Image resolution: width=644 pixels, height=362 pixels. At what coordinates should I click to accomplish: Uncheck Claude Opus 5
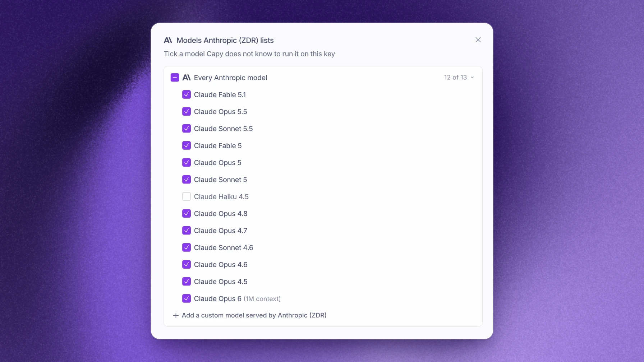pos(187,162)
